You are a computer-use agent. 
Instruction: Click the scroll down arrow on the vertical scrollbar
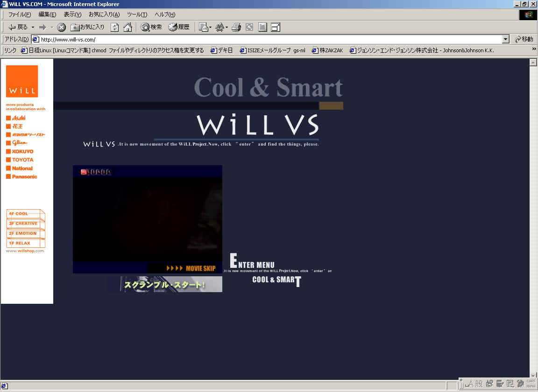click(533, 375)
